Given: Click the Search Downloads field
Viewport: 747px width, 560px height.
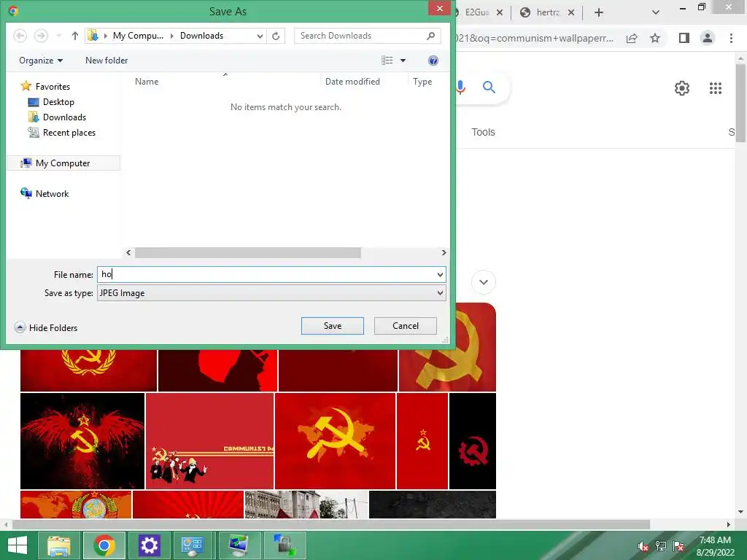Looking at the screenshot, I should (x=368, y=36).
